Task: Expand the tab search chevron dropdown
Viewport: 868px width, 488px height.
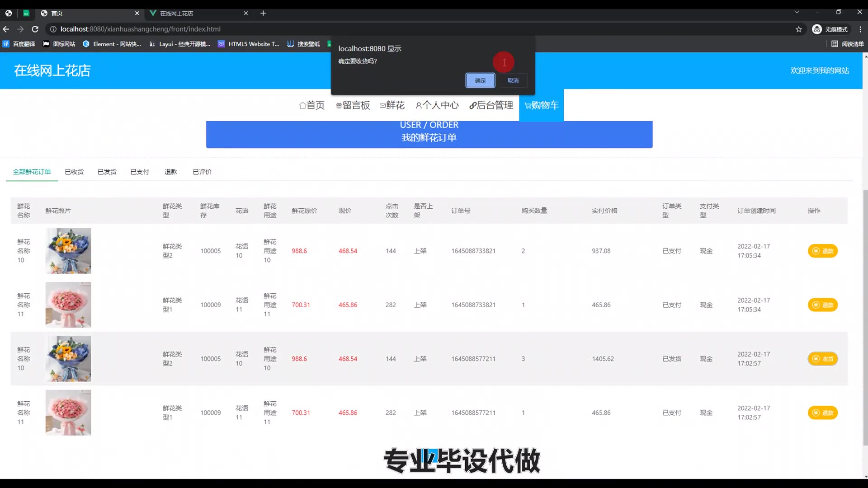Action: pos(797,12)
